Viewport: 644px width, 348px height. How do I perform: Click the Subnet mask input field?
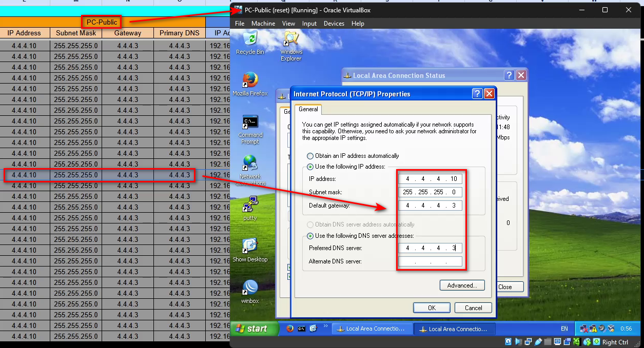431,192
